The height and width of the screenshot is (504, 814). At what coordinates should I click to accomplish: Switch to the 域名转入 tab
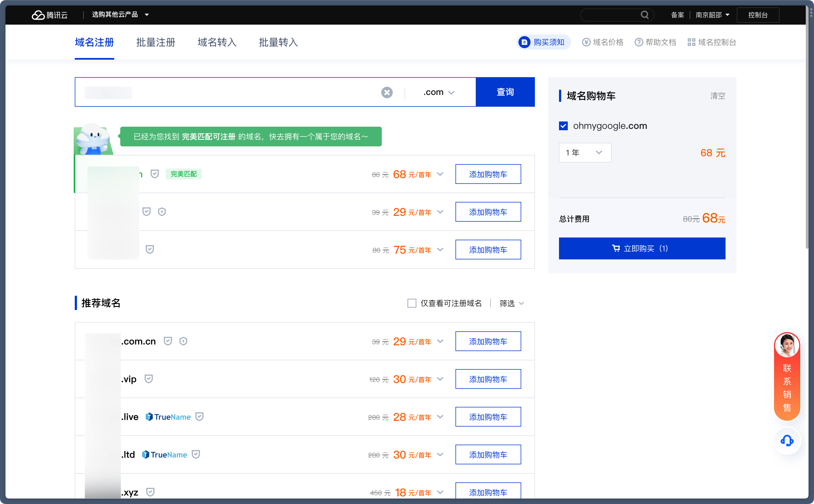[x=217, y=42]
